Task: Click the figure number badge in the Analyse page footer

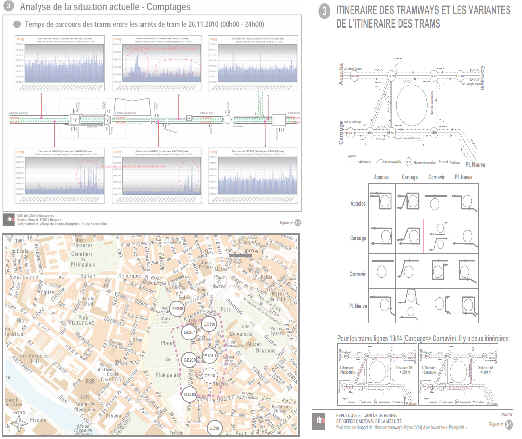Action: [298, 222]
